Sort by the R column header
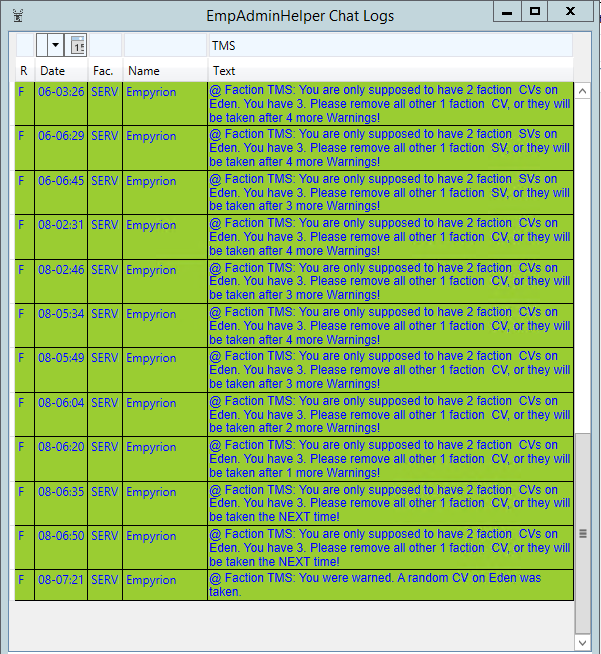The height and width of the screenshot is (654, 601). (x=25, y=70)
